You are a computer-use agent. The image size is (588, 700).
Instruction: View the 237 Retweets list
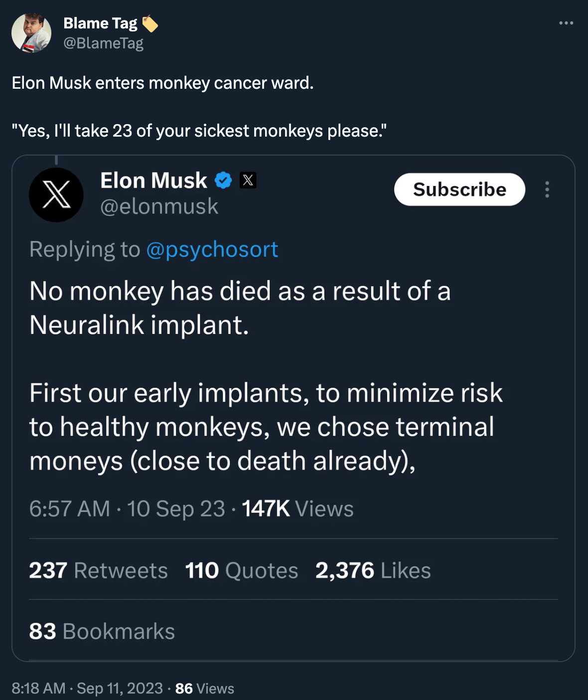click(x=98, y=570)
